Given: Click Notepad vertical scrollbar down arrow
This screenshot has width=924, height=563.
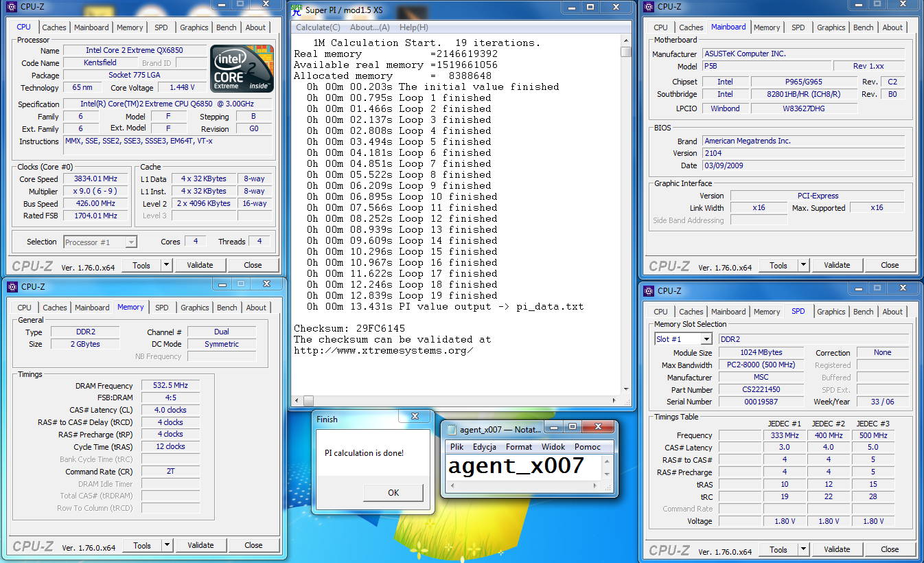Looking at the screenshot, I should (x=606, y=475).
